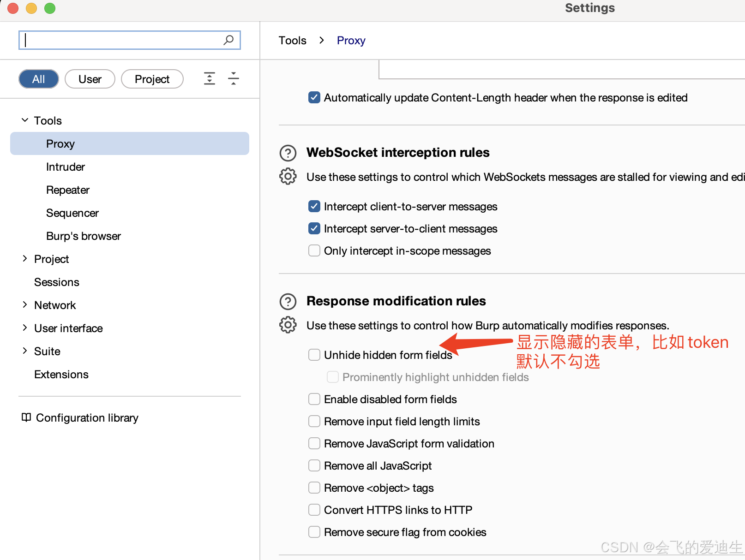
Task: Click the search magnifier icon
Action: click(228, 40)
